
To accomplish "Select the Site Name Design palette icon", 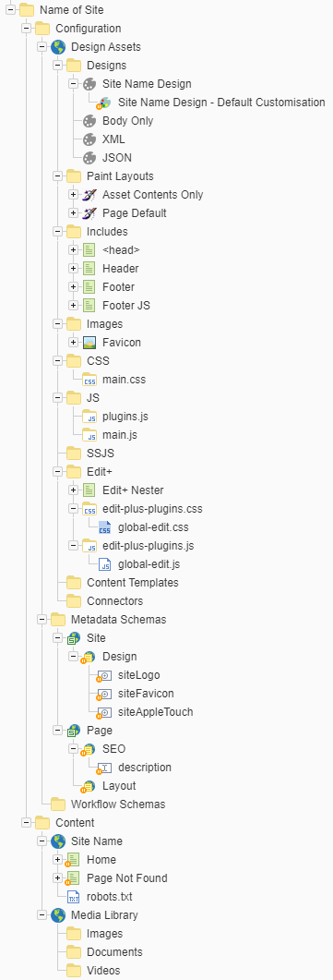I will pyautogui.click(x=89, y=84).
